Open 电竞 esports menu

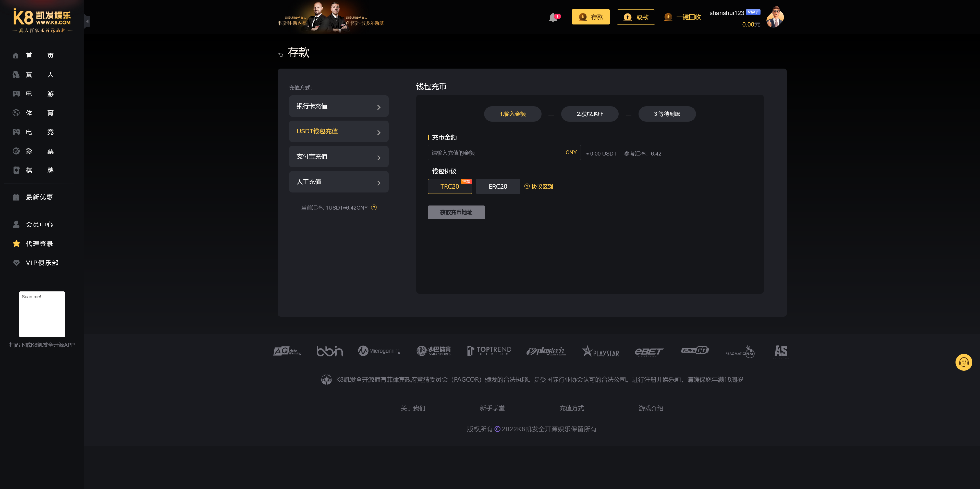pos(40,132)
